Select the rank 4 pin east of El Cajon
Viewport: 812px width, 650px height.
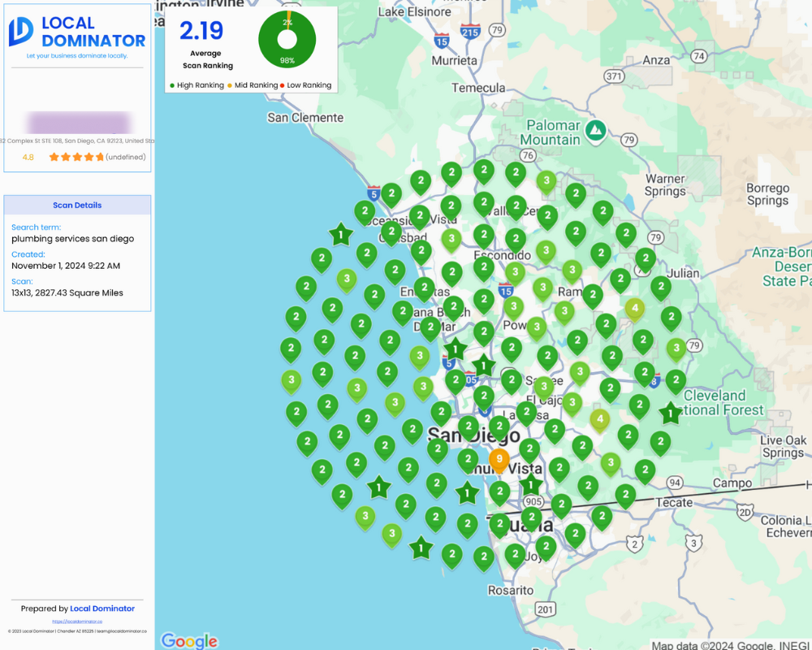pos(599,419)
